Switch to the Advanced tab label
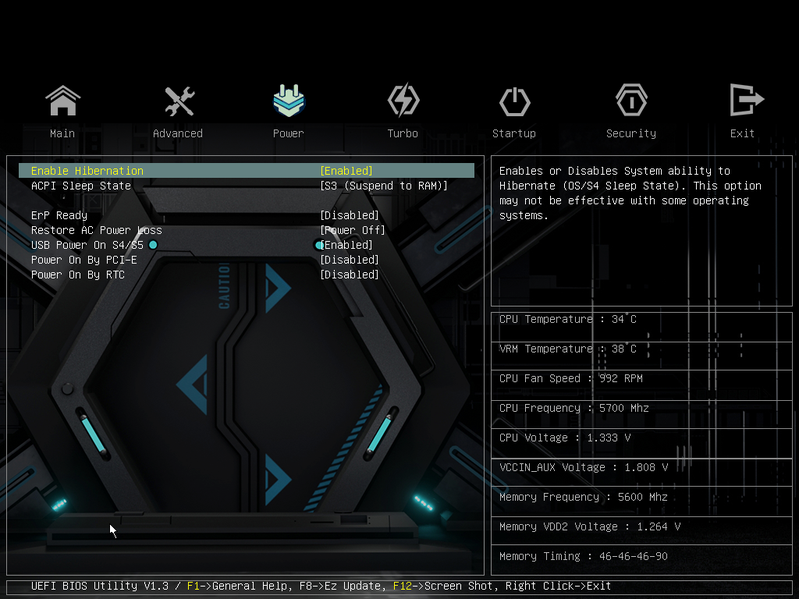 pyautogui.click(x=178, y=133)
